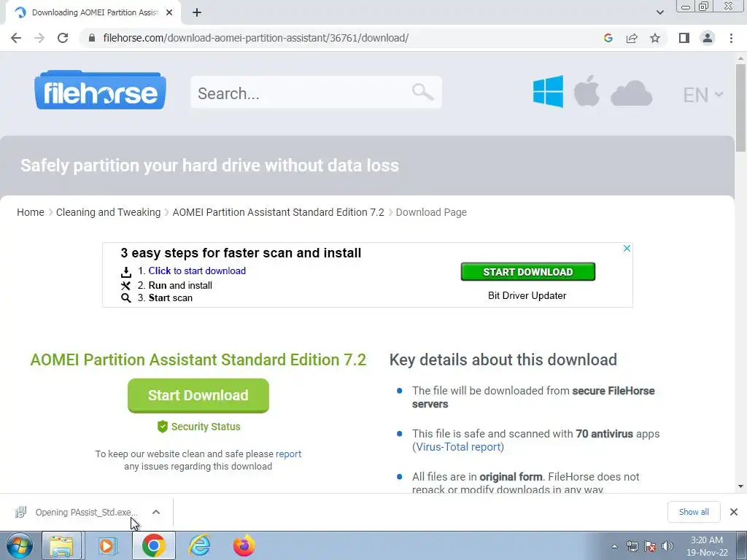
Task: Open Firefox from the taskbar
Action: coord(244,545)
